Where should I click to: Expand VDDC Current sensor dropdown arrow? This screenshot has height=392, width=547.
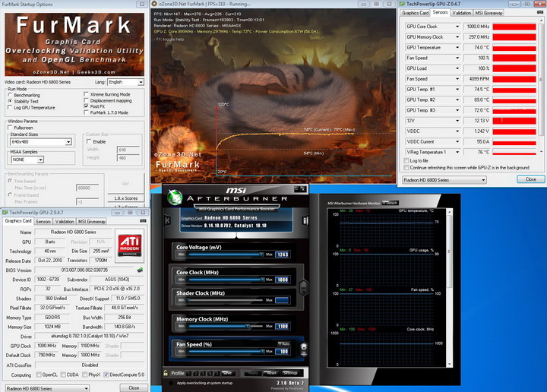457,141
